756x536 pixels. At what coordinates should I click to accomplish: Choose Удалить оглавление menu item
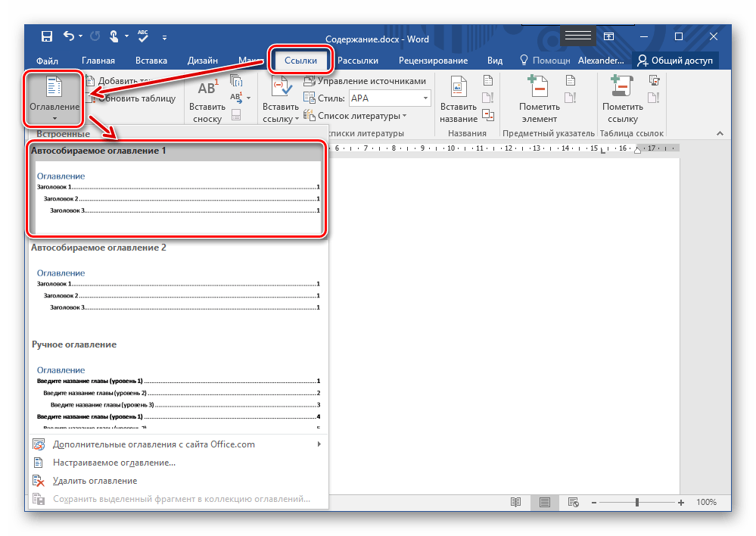176,481
